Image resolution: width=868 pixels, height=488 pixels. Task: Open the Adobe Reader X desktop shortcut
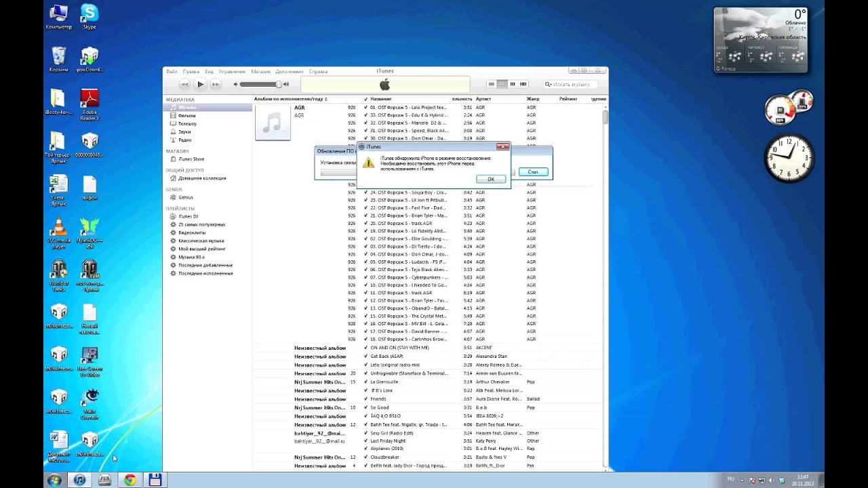(90, 106)
